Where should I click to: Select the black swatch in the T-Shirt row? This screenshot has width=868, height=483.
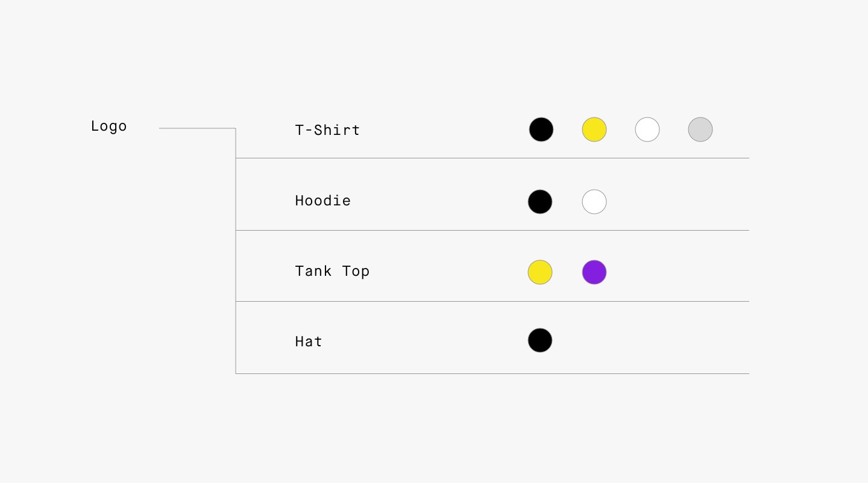pyautogui.click(x=541, y=129)
